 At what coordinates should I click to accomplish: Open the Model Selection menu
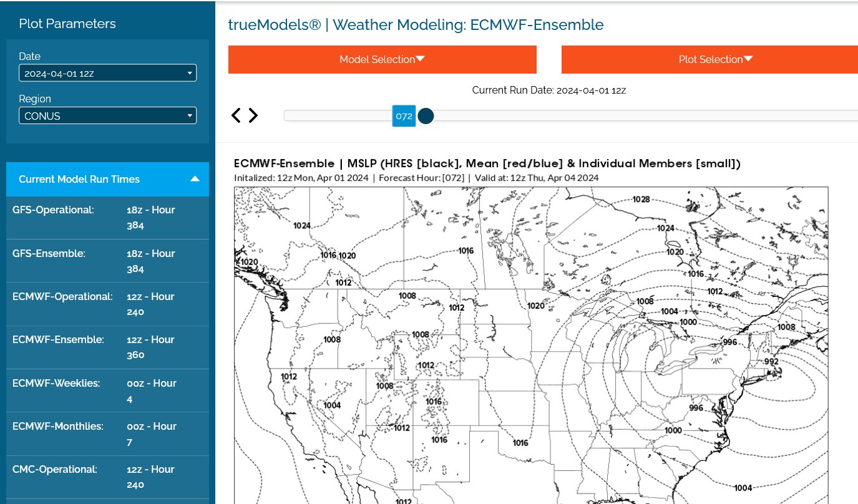pos(383,59)
